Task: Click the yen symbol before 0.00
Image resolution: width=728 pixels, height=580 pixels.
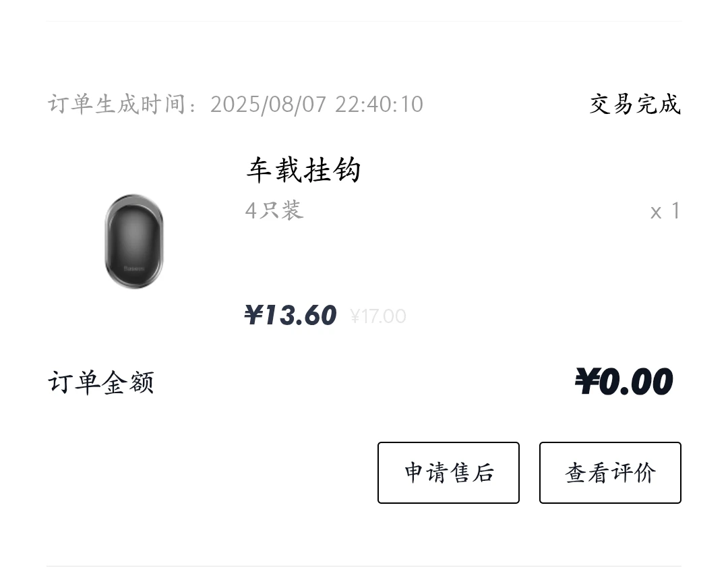Action: point(586,382)
